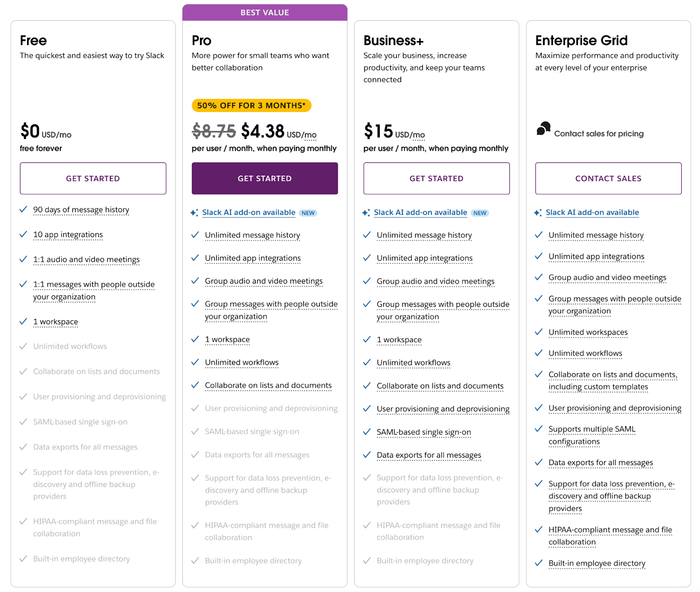This screenshot has height=592, width=700.
Task: Click GET STARTED under the Free plan
Action: pos(93,178)
